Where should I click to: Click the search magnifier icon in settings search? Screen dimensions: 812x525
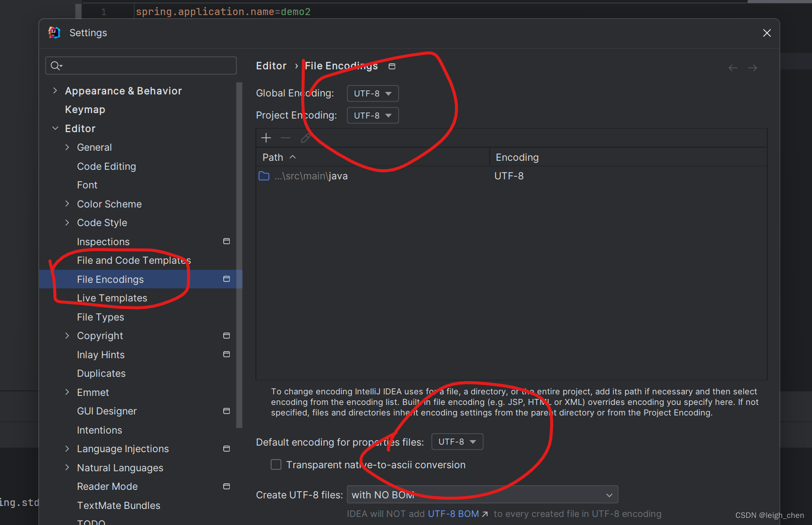tap(56, 66)
